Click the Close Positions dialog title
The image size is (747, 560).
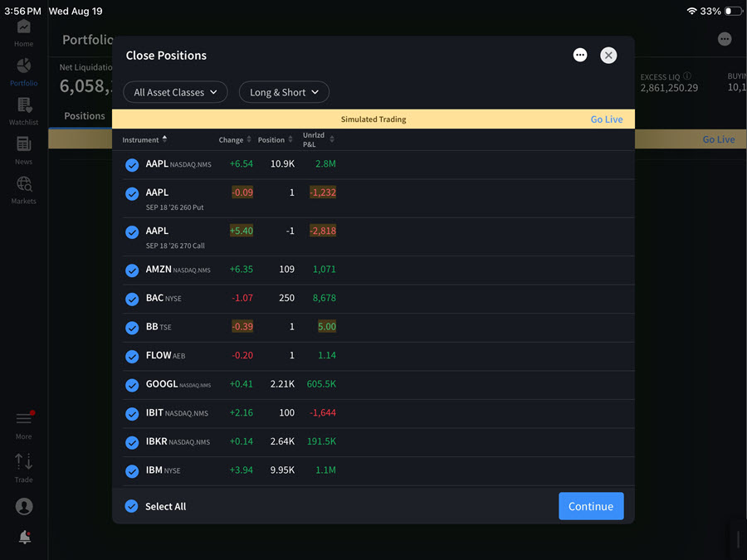pos(166,56)
